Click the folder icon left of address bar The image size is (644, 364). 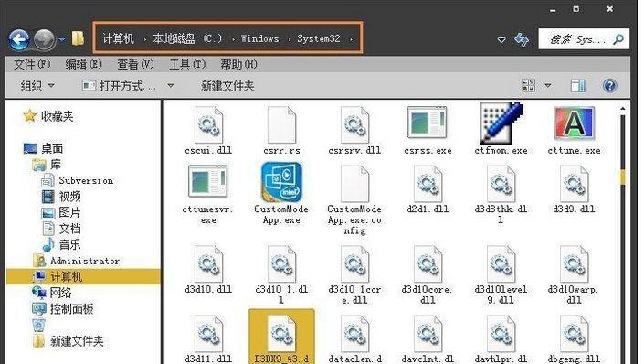(x=78, y=38)
